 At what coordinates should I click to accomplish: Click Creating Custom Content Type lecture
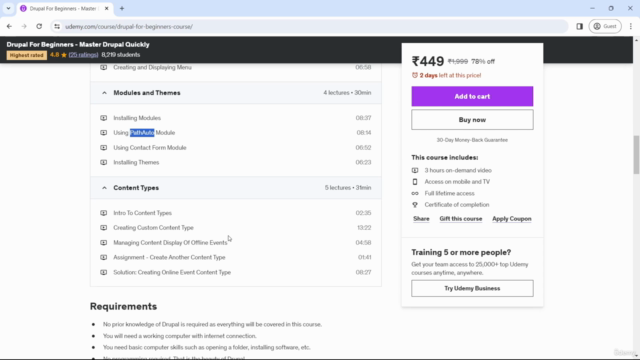coord(153,228)
